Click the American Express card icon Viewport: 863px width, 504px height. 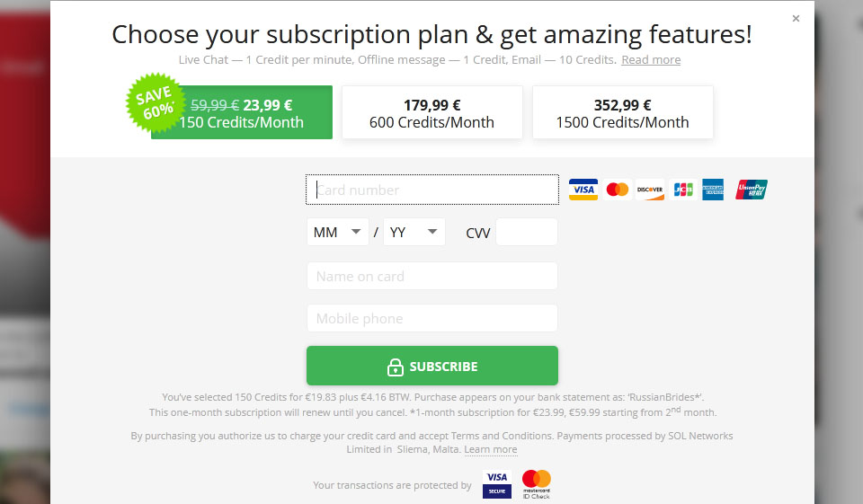[x=714, y=190]
